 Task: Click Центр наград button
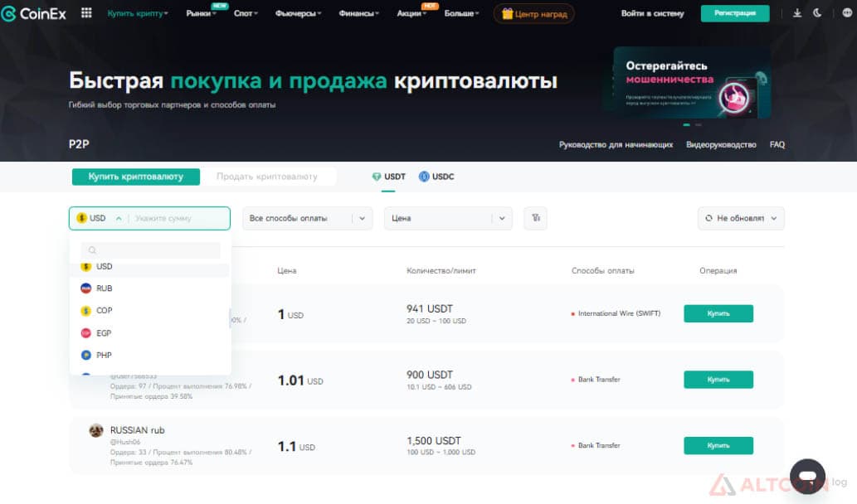coord(534,13)
